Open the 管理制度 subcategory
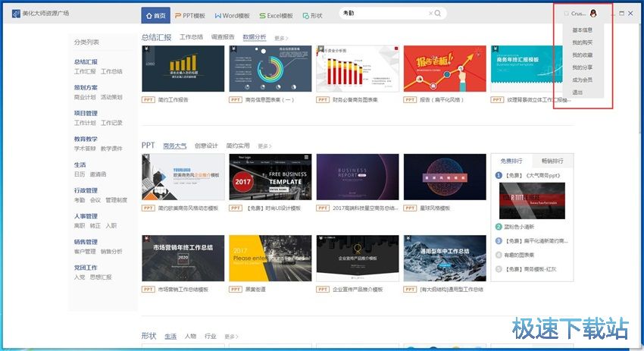This screenshot has width=644, height=351. [117, 200]
